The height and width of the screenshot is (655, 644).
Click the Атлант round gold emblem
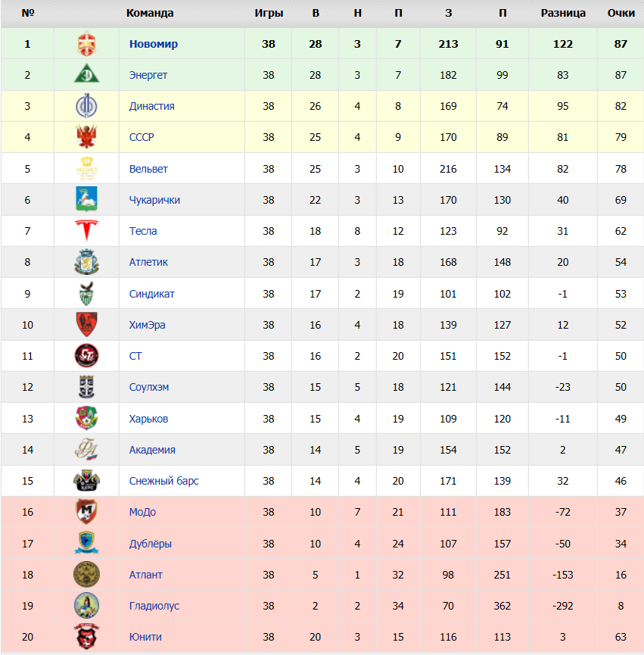(86, 575)
